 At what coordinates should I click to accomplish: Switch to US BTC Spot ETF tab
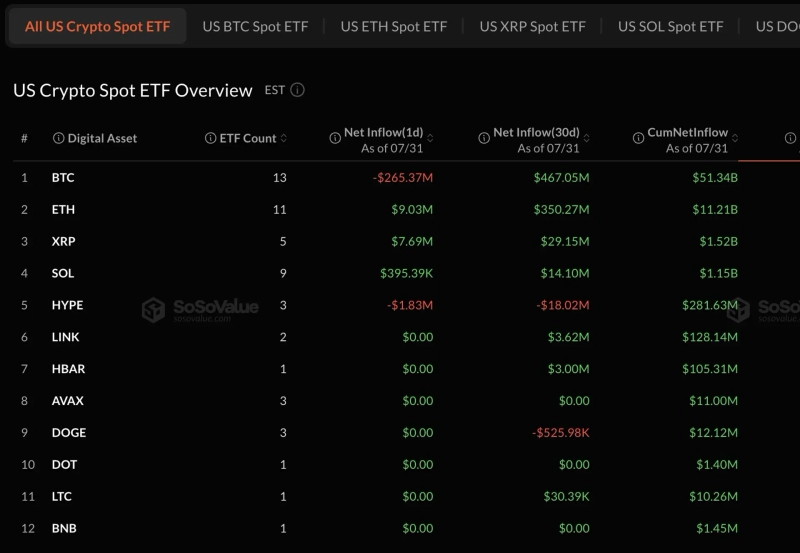255,27
